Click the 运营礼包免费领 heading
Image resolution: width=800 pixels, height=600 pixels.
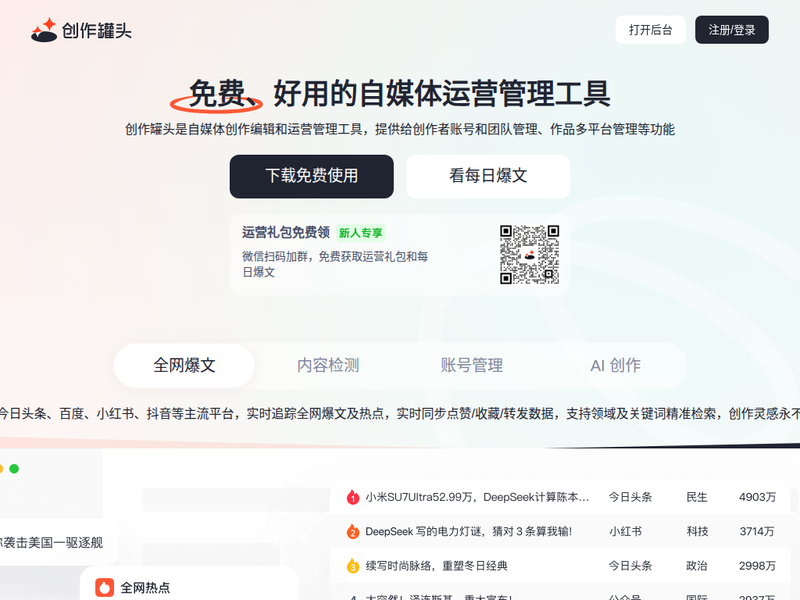pos(286,233)
